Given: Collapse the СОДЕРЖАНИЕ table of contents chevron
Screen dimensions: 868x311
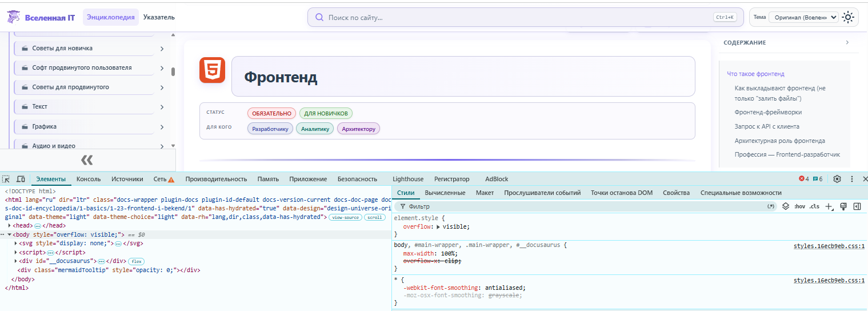Looking at the screenshot, I should point(847,42).
